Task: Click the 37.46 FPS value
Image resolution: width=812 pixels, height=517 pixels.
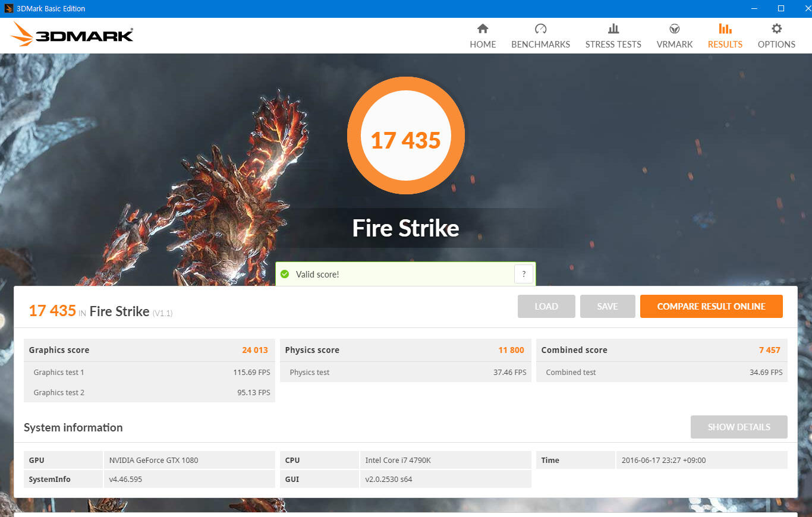Action: click(x=510, y=373)
